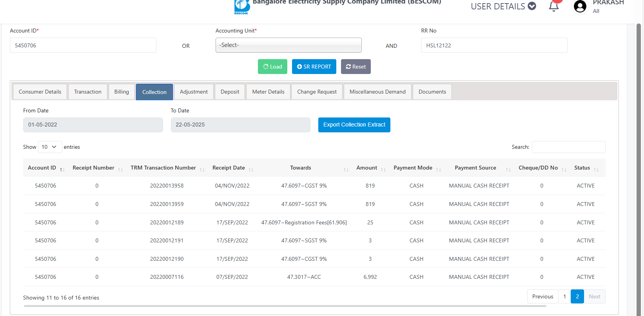Open the Adjustment tab
Viewport: 644px width, 316px height.
tap(194, 92)
